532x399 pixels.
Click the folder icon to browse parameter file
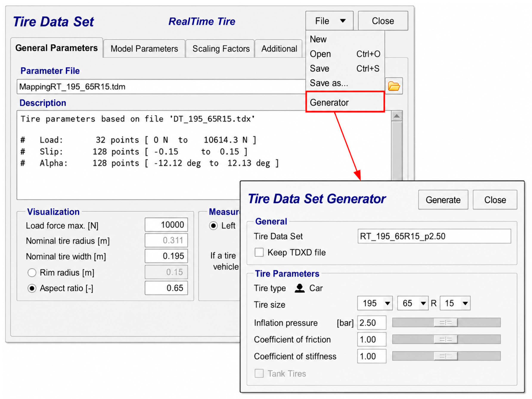394,86
